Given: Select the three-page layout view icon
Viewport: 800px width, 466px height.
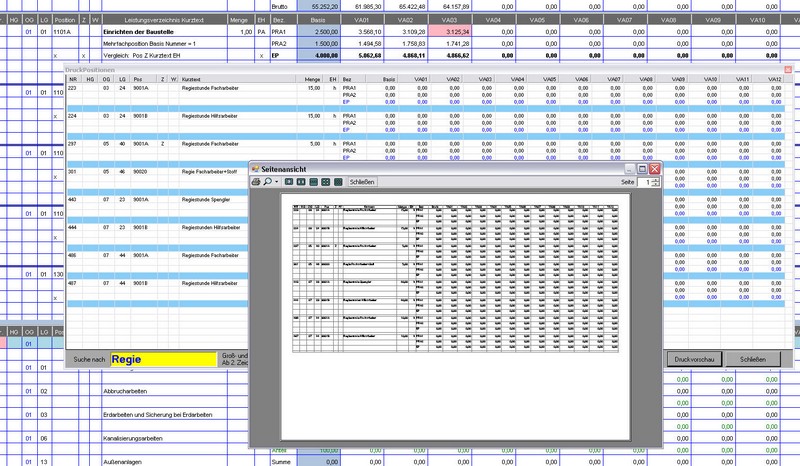Looking at the screenshot, I should pyautogui.click(x=313, y=183).
